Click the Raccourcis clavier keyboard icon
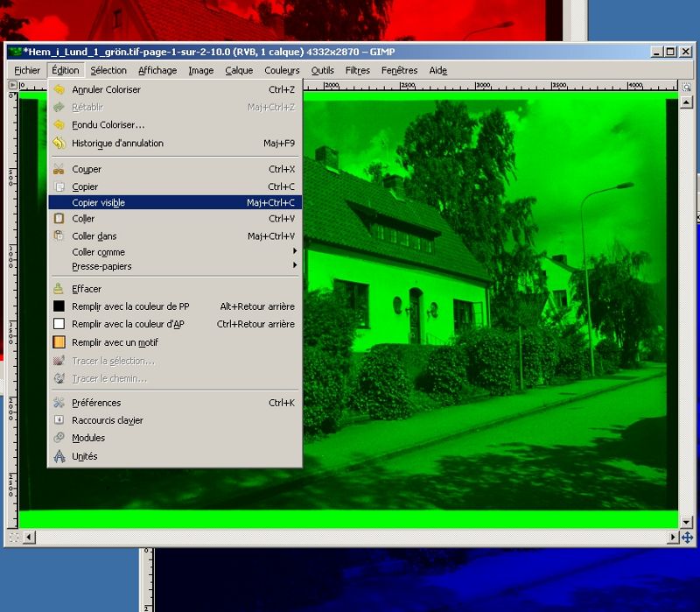The image size is (700, 612). (59, 420)
